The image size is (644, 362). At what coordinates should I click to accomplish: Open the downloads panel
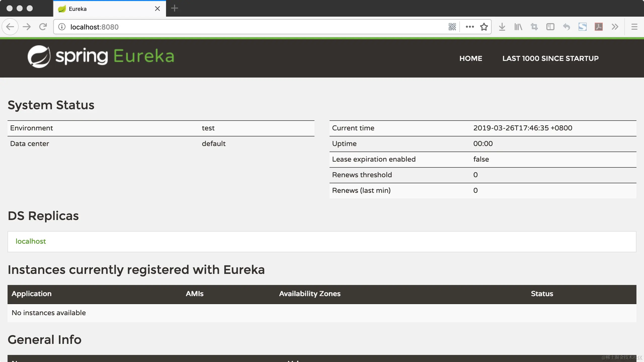pyautogui.click(x=502, y=27)
